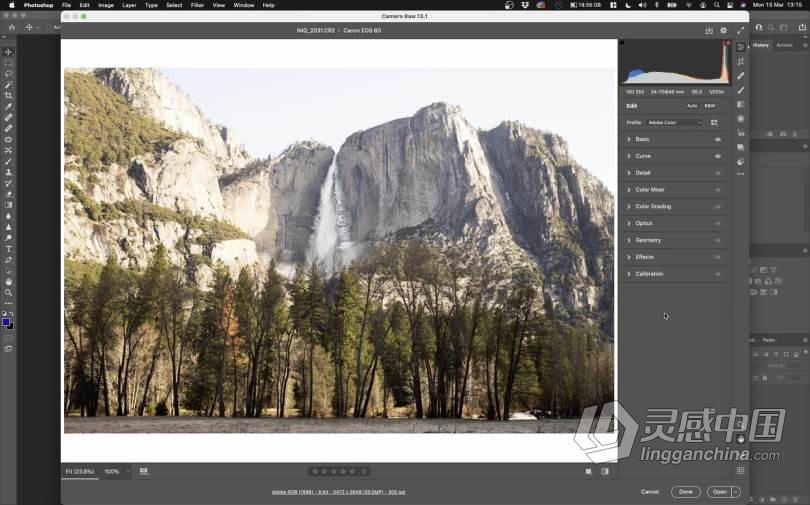The image size is (810, 505).
Task: Open the Window menu
Action: coord(244,5)
